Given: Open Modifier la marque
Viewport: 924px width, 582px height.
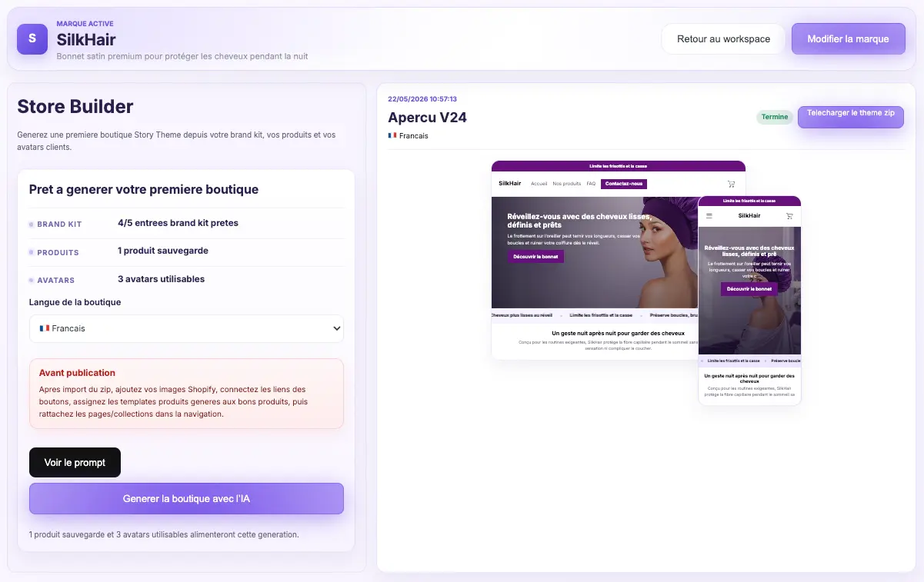Looking at the screenshot, I should pyautogui.click(x=848, y=38).
